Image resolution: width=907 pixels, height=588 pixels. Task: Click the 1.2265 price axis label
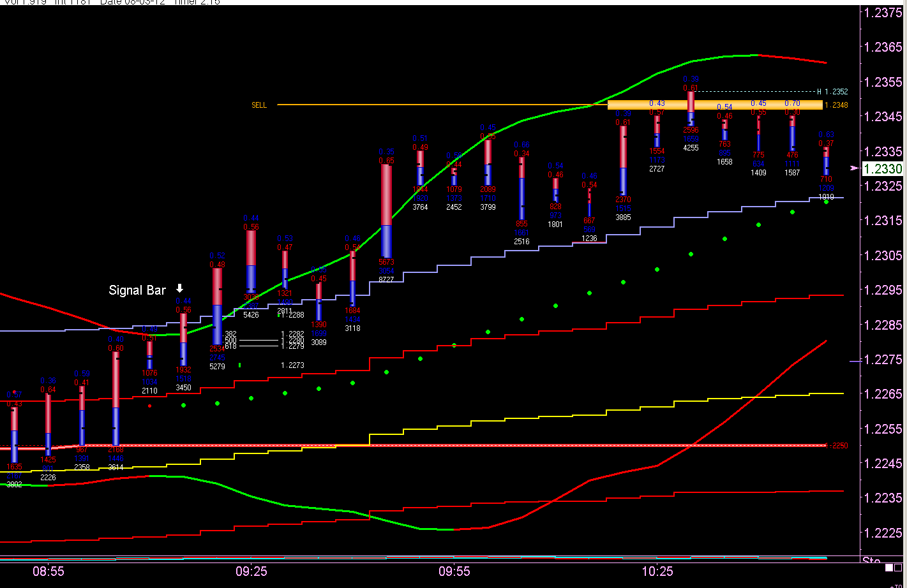coord(883,394)
